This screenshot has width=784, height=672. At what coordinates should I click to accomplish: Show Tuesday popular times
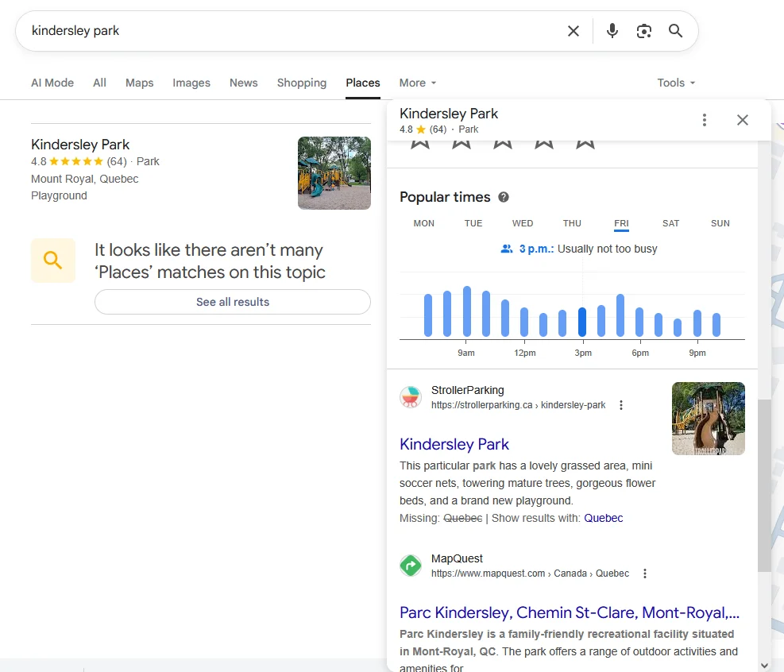(473, 223)
